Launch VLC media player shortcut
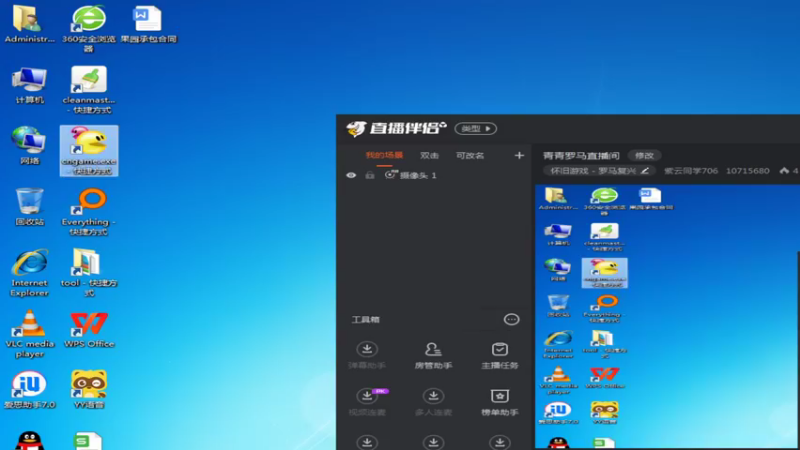The height and width of the screenshot is (450, 800). pyautogui.click(x=29, y=333)
